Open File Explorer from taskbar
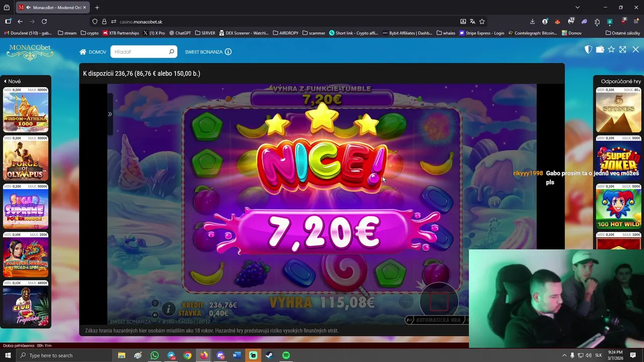 122,355
